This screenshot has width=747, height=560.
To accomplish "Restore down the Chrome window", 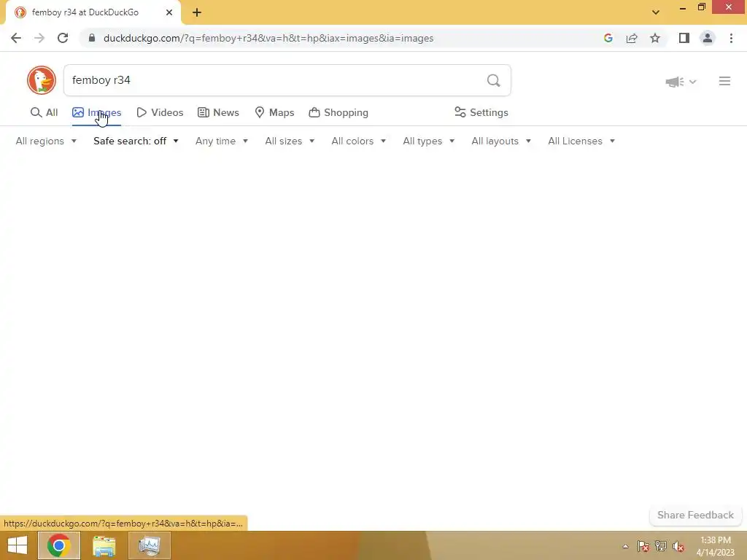I will click(x=701, y=7).
